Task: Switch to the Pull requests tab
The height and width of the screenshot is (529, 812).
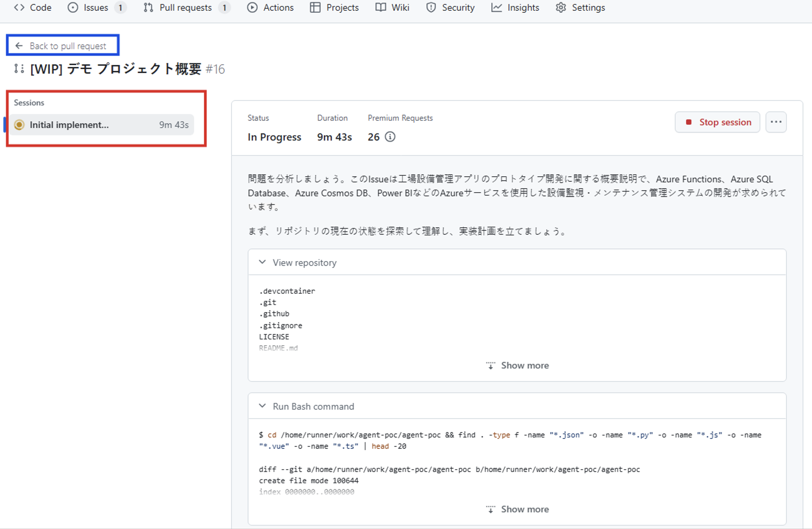Action: coord(187,8)
